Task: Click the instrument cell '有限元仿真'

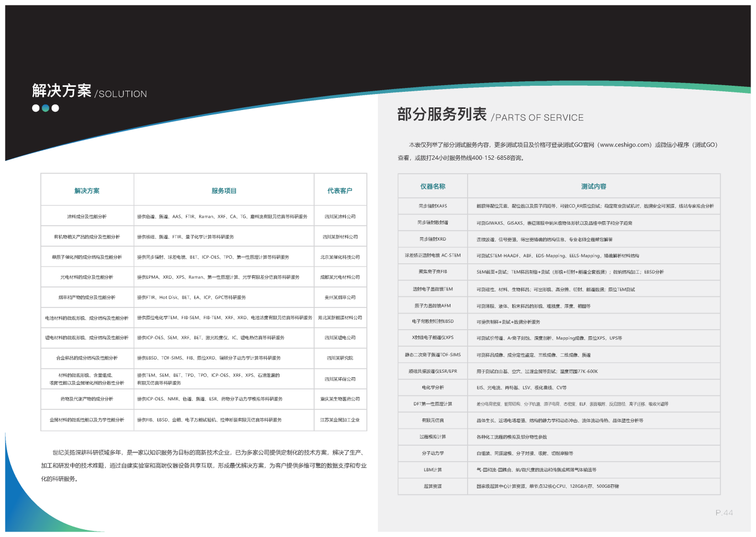Action: 433,420
